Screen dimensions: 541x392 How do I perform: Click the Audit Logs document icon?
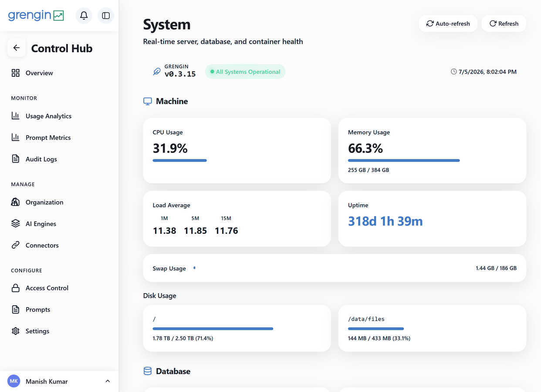coord(16,159)
